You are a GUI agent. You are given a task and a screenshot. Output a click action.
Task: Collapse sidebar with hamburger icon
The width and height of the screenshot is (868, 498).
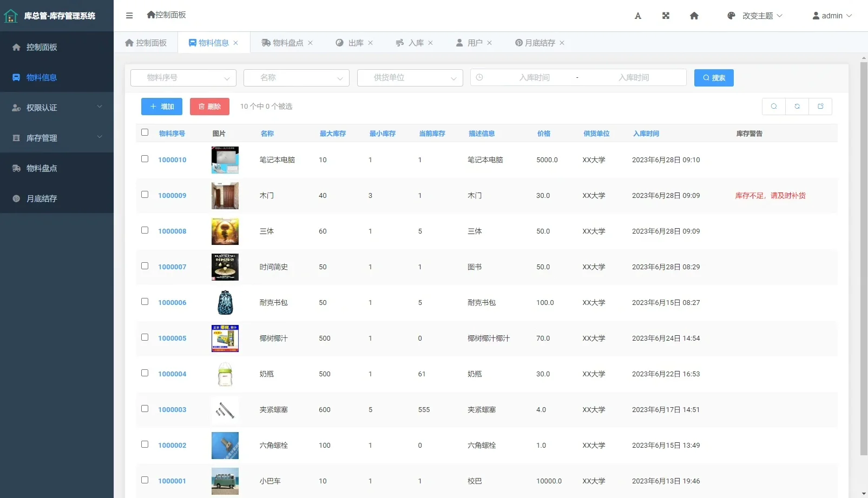pyautogui.click(x=129, y=16)
